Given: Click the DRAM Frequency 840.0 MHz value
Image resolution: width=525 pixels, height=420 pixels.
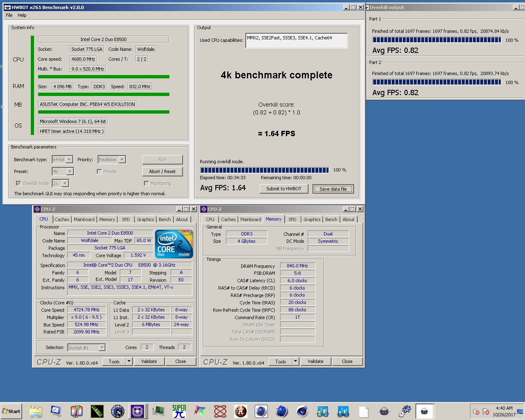Looking at the screenshot, I should point(297,266).
